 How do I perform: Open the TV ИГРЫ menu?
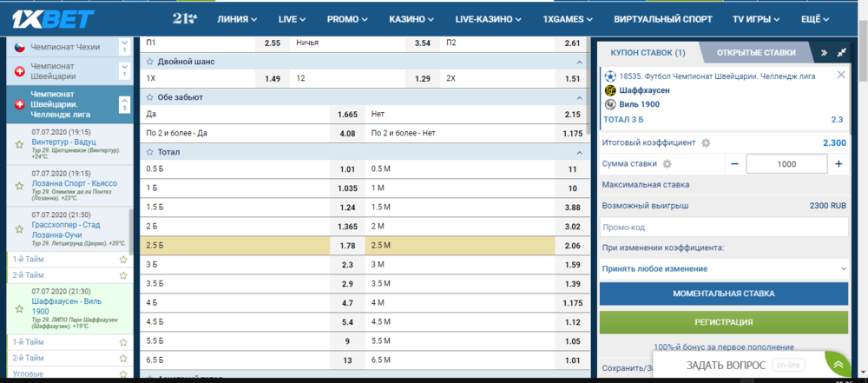pos(756,19)
